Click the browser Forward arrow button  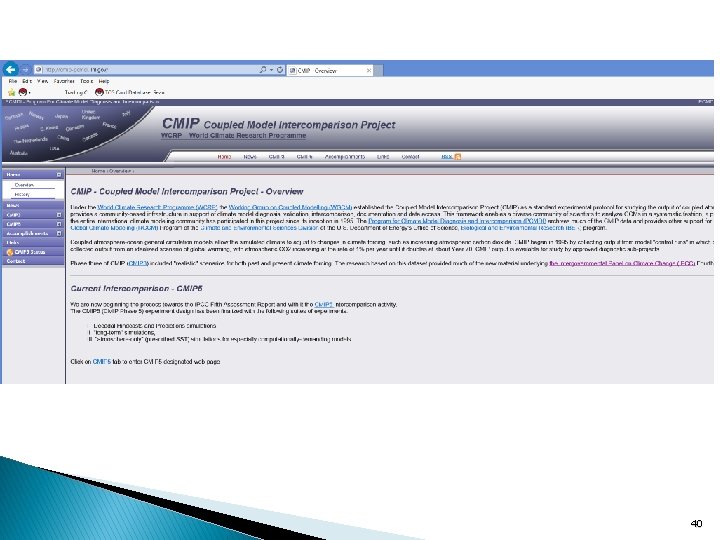[x=25, y=70]
